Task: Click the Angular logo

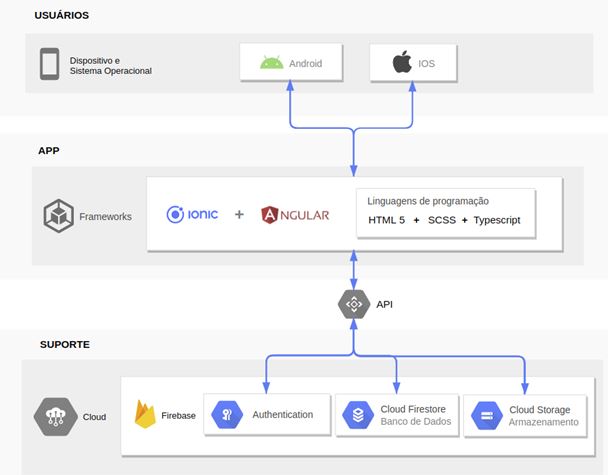Action: pyautogui.click(x=295, y=215)
